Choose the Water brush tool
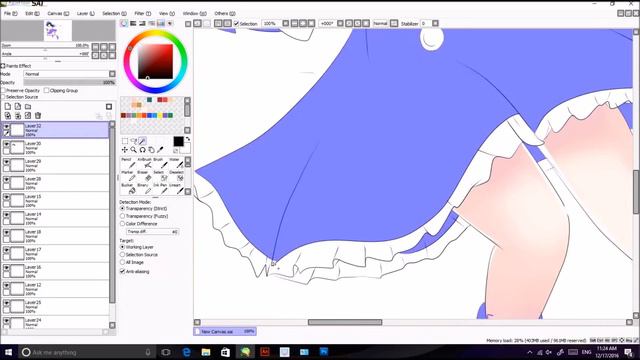640x360 pixels. click(177, 162)
